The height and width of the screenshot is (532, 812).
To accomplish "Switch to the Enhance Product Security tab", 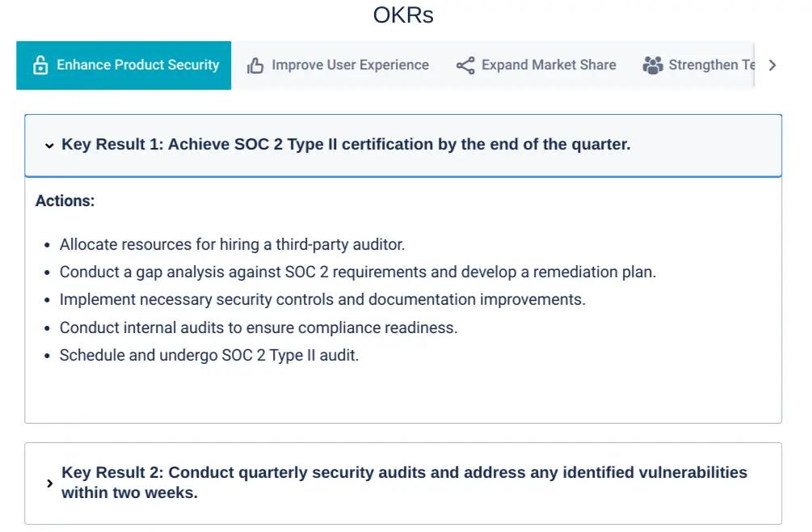I will (x=137, y=65).
